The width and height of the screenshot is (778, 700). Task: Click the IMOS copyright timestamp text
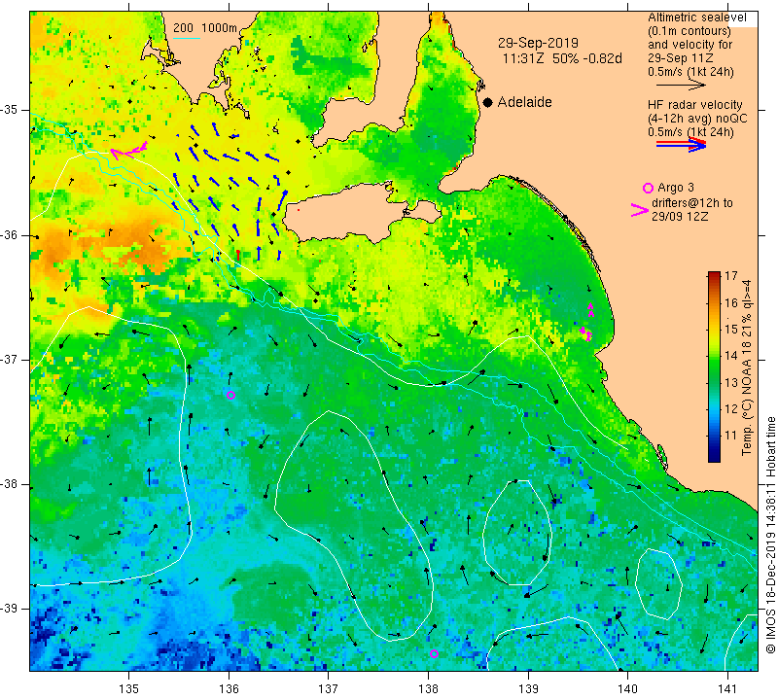[770, 535]
